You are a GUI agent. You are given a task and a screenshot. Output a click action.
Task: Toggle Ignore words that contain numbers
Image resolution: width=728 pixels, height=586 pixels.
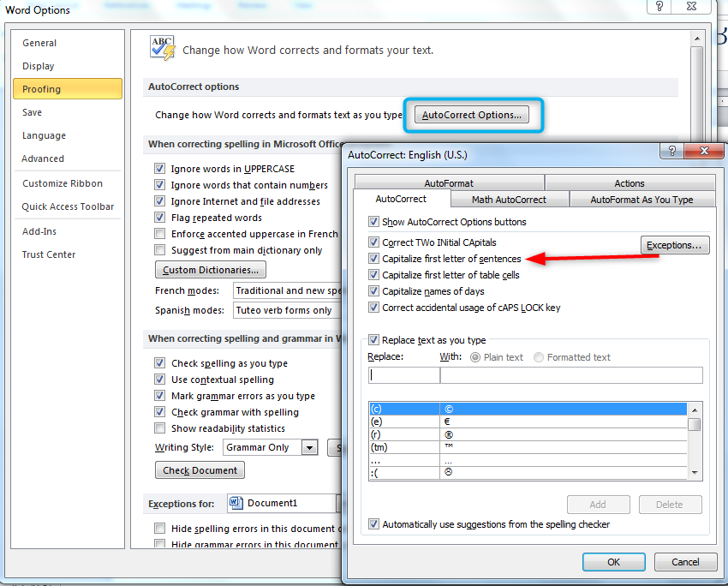coord(159,184)
